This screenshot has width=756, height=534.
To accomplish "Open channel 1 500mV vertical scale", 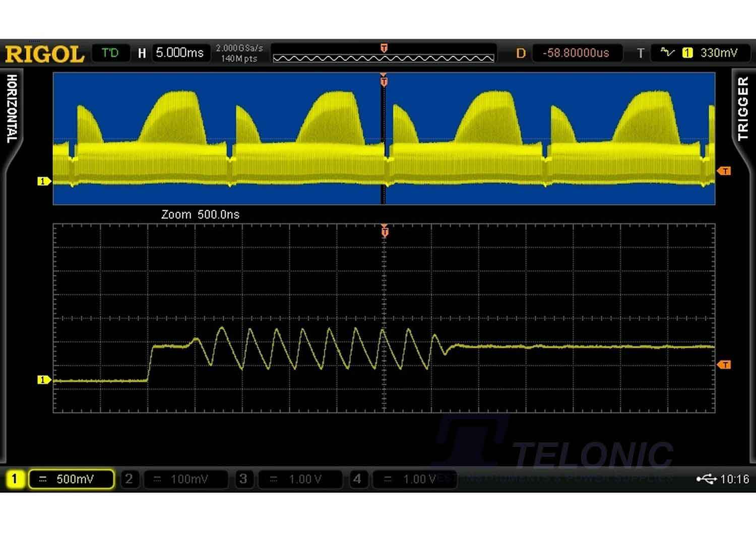I will 72,479.
